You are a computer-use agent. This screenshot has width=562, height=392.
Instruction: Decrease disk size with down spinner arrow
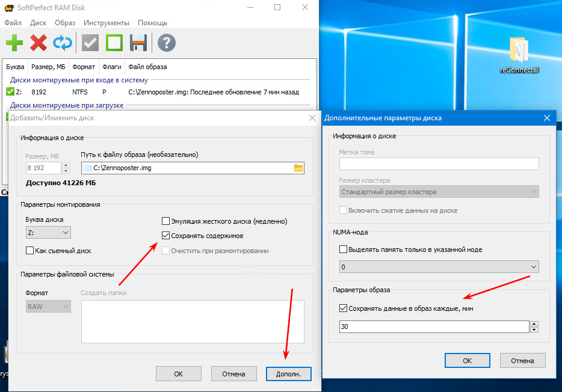pos(66,171)
